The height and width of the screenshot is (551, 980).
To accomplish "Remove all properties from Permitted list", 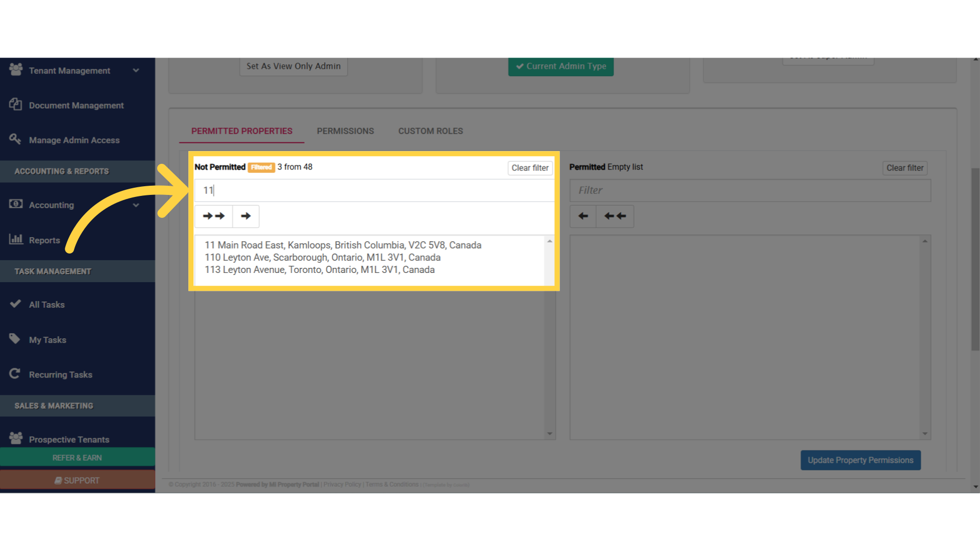I will [615, 216].
